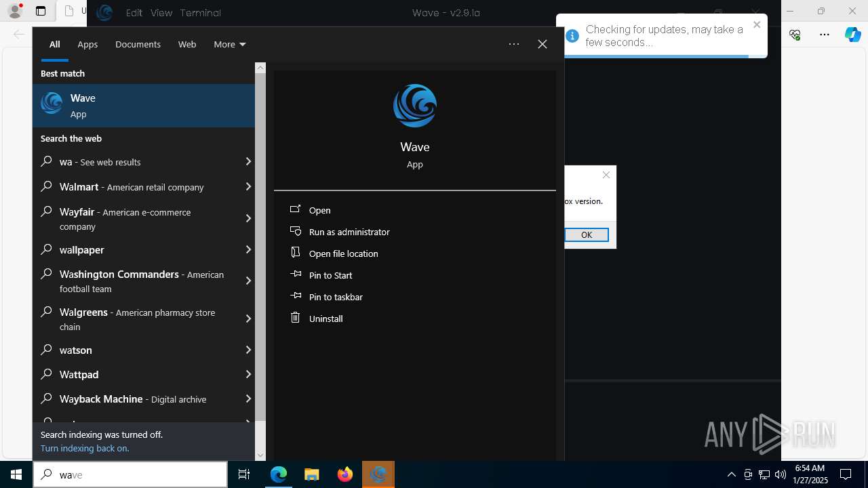
Task: Open Edit menu in Wave window
Action: 134,13
